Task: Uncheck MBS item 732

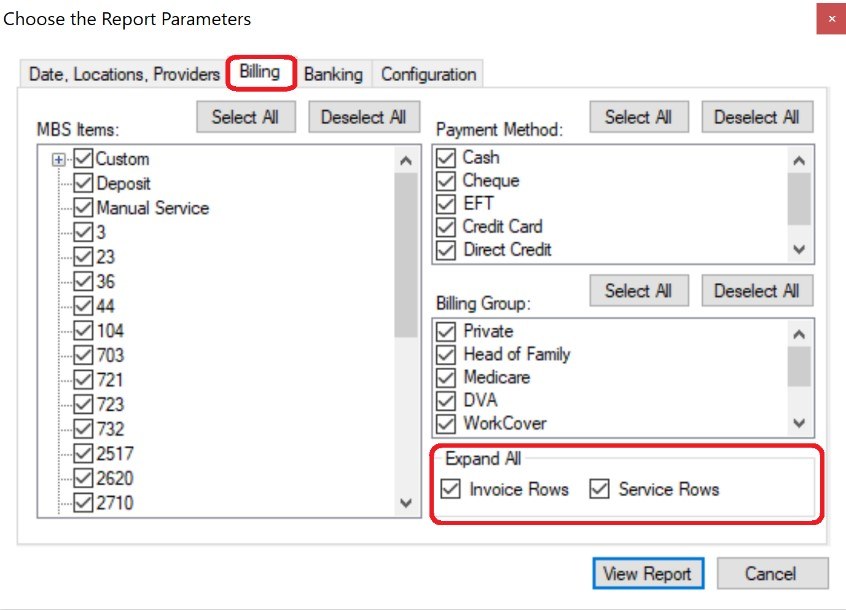Action: (83, 429)
